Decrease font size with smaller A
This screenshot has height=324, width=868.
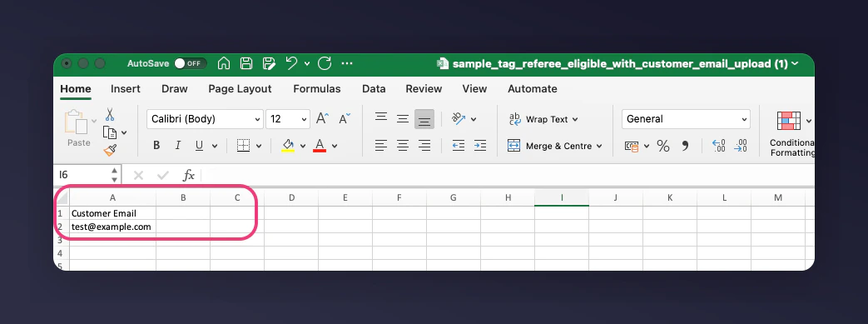coord(345,118)
